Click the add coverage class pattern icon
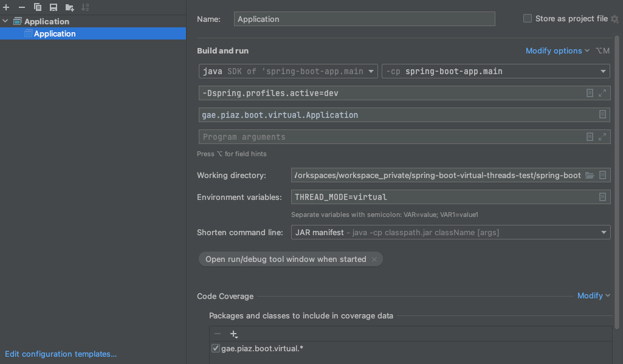623x364 pixels. [234, 334]
